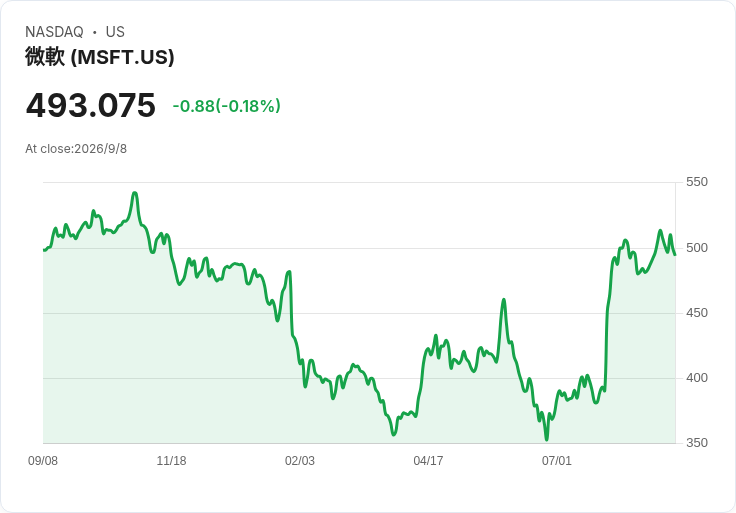Select the 04/17 date axis label
This screenshot has height=513, width=736.
pos(428,461)
